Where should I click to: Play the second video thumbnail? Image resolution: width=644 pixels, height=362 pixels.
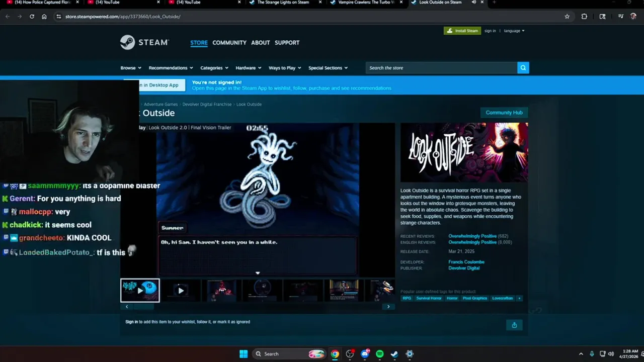click(181, 290)
